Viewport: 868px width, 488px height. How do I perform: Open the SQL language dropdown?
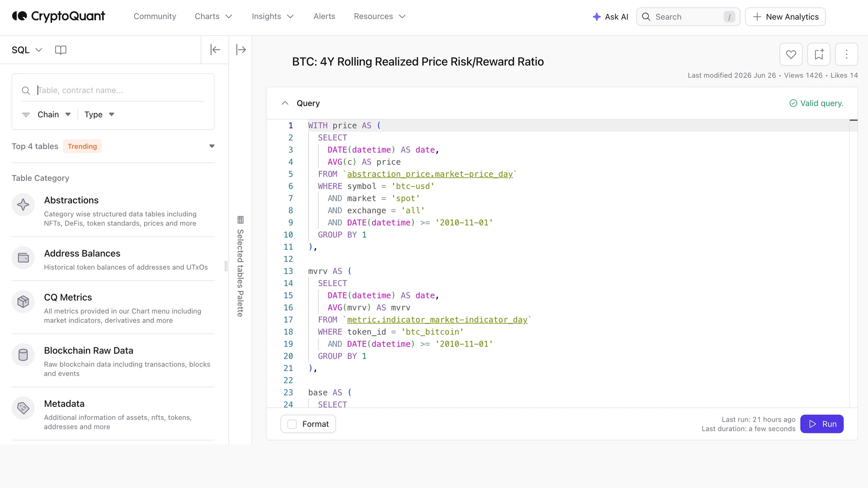click(x=27, y=50)
